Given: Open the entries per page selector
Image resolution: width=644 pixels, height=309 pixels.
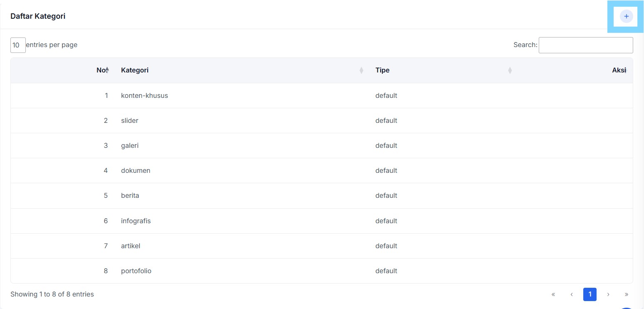Looking at the screenshot, I should click(x=18, y=45).
